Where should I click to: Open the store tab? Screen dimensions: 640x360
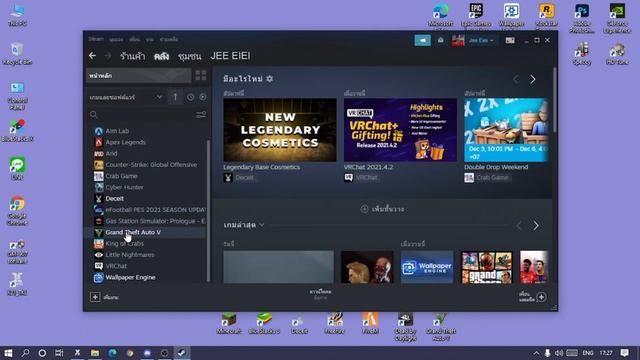coord(133,56)
